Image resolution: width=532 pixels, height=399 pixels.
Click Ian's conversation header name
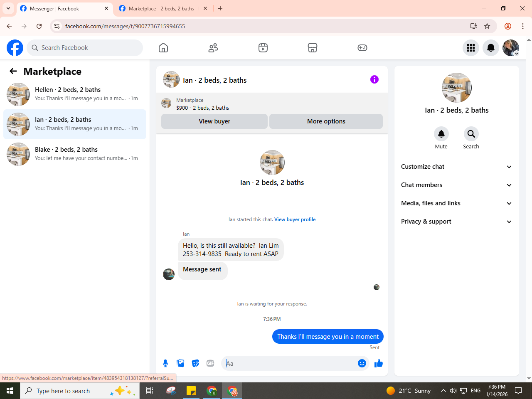pos(214,80)
